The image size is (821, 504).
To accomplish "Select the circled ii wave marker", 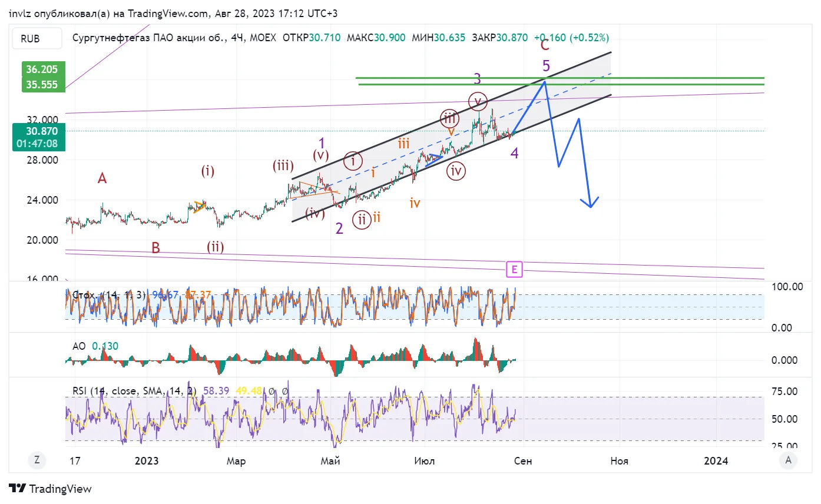I will tap(362, 220).
